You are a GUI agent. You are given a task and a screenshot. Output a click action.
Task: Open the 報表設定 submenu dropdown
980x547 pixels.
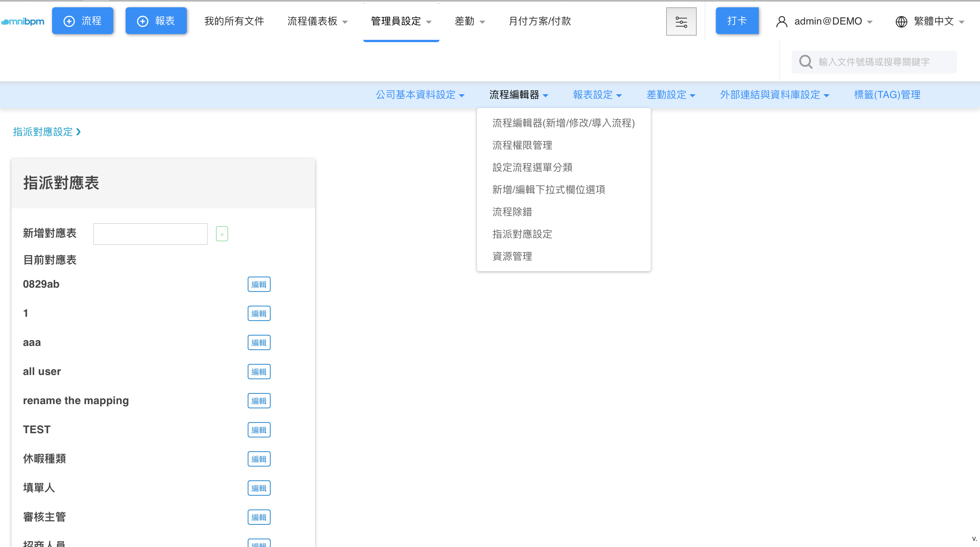(597, 95)
